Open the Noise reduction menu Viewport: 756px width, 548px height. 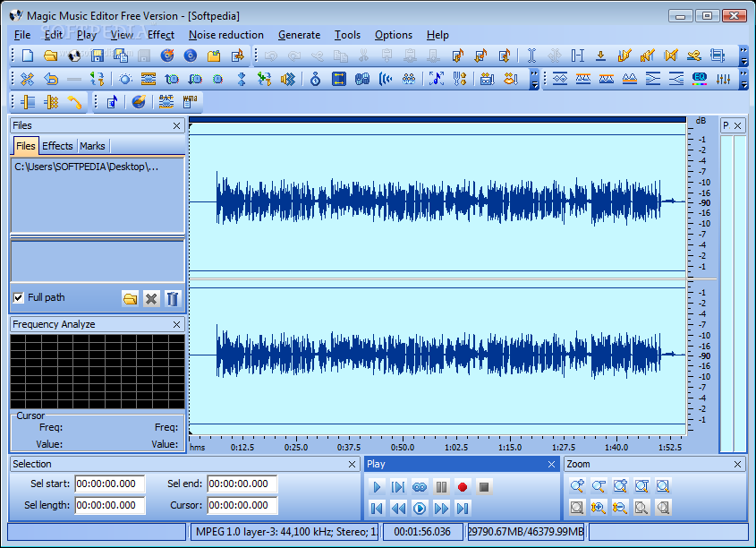click(226, 35)
